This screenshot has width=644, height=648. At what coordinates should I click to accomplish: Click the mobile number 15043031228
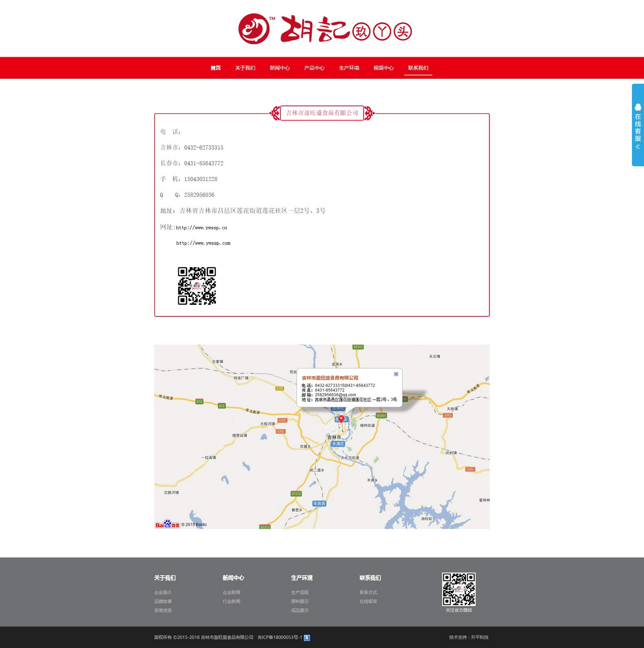pos(201,179)
